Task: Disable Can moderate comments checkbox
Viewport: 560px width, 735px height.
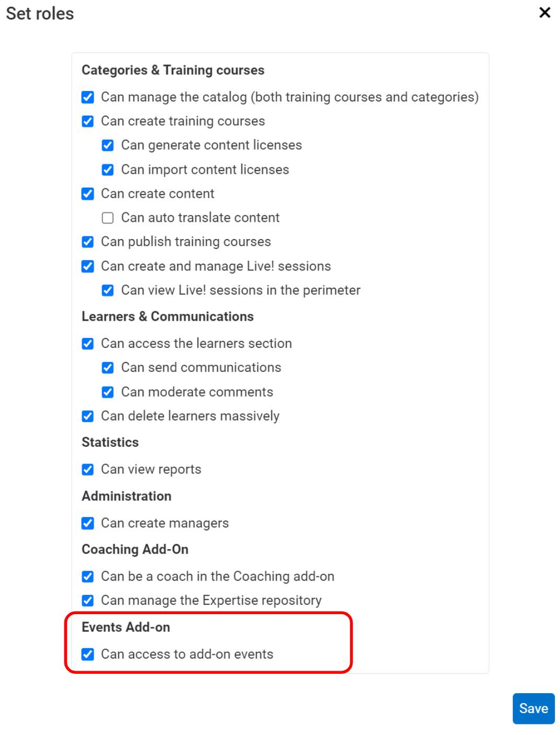Action: click(x=108, y=392)
